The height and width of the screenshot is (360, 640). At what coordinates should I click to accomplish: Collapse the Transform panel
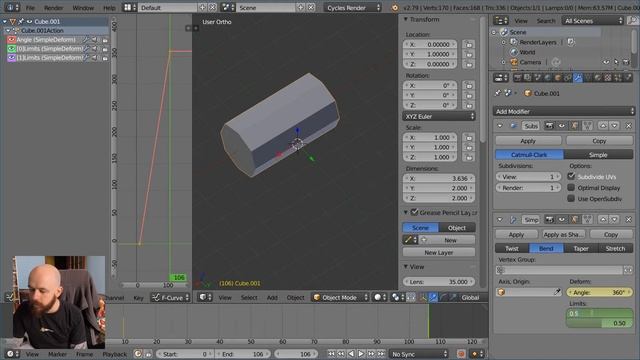pyautogui.click(x=406, y=19)
